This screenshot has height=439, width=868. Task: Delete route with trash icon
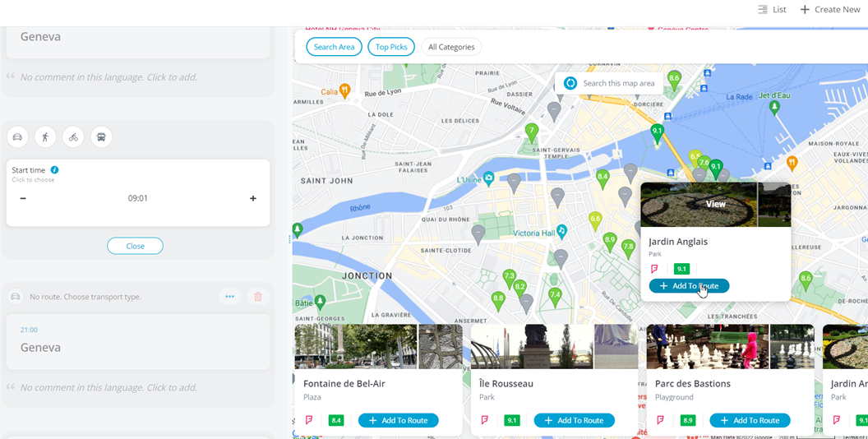258,297
